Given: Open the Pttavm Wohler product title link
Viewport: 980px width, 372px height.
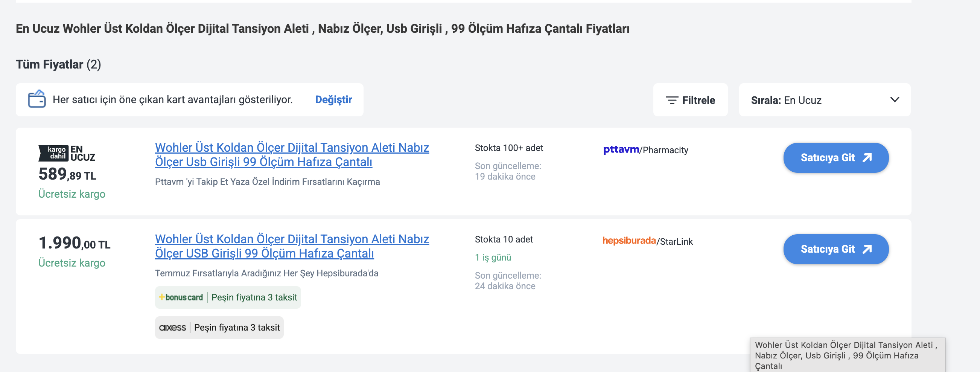Looking at the screenshot, I should 292,155.
